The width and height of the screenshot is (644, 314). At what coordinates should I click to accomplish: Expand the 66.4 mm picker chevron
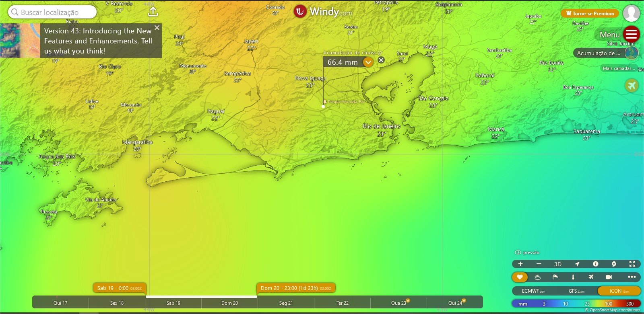click(x=368, y=62)
